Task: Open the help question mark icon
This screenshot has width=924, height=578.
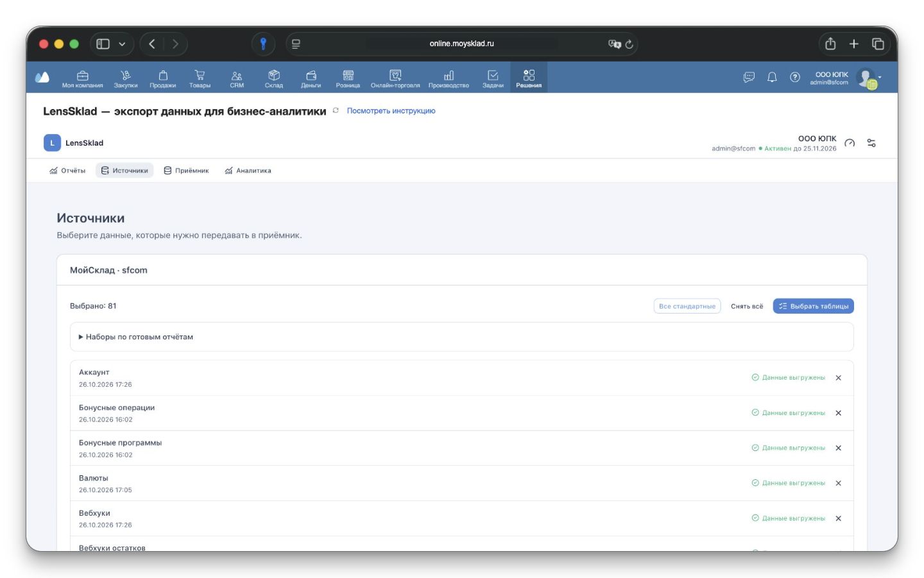Action: pos(795,78)
